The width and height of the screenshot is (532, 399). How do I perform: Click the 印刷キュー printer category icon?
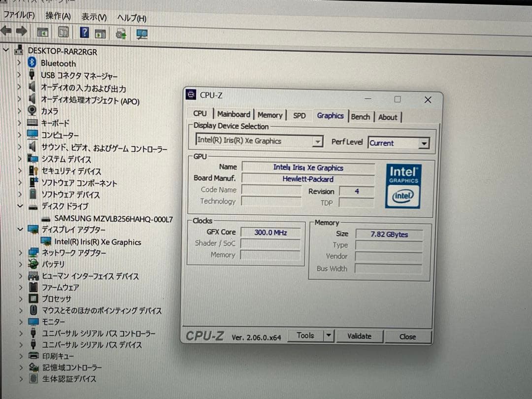[x=33, y=356]
